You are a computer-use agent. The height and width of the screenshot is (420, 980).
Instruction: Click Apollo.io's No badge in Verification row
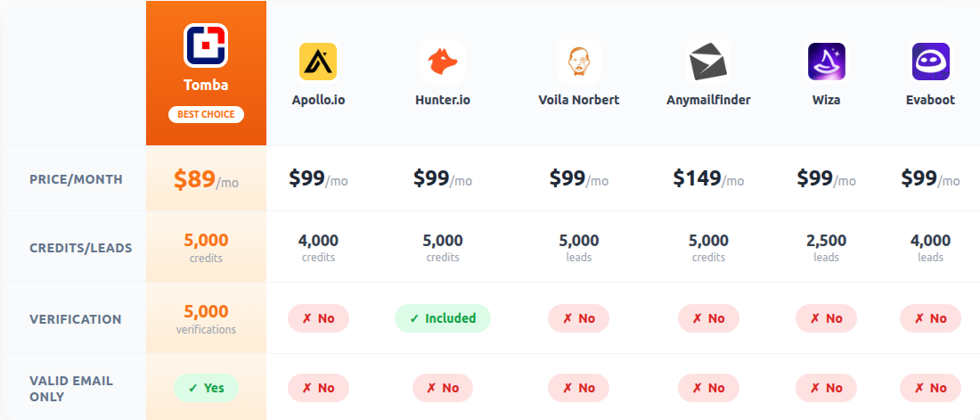coord(318,318)
